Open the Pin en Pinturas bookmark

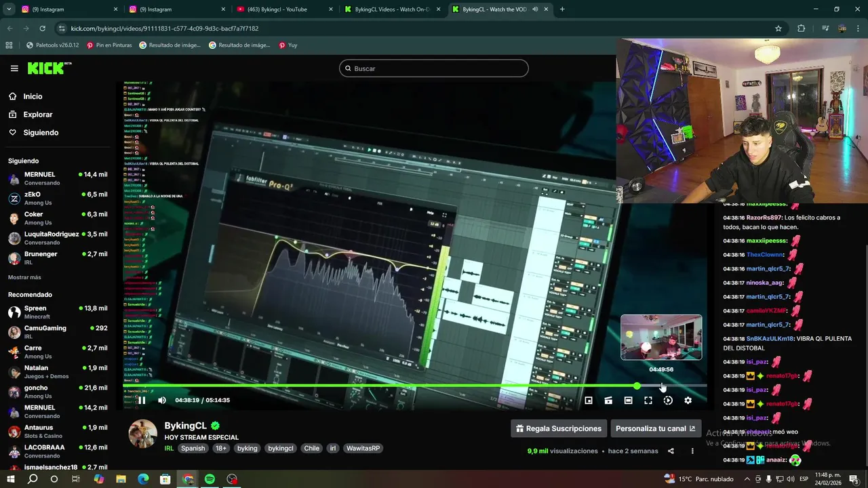(109, 45)
